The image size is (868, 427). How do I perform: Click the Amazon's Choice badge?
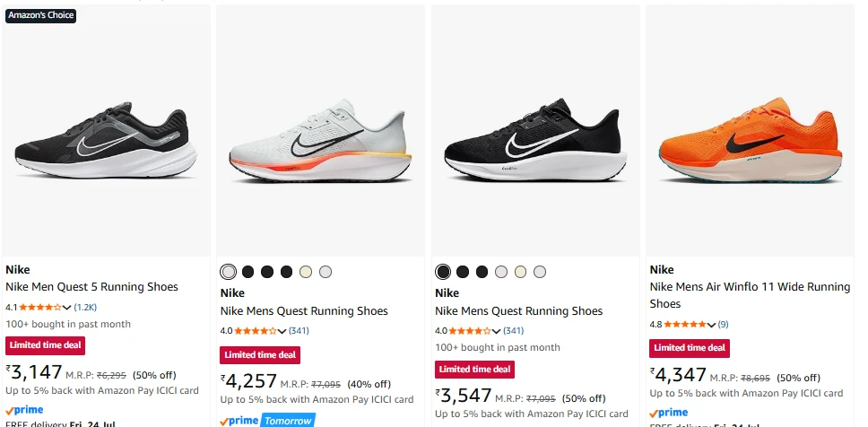(x=41, y=15)
